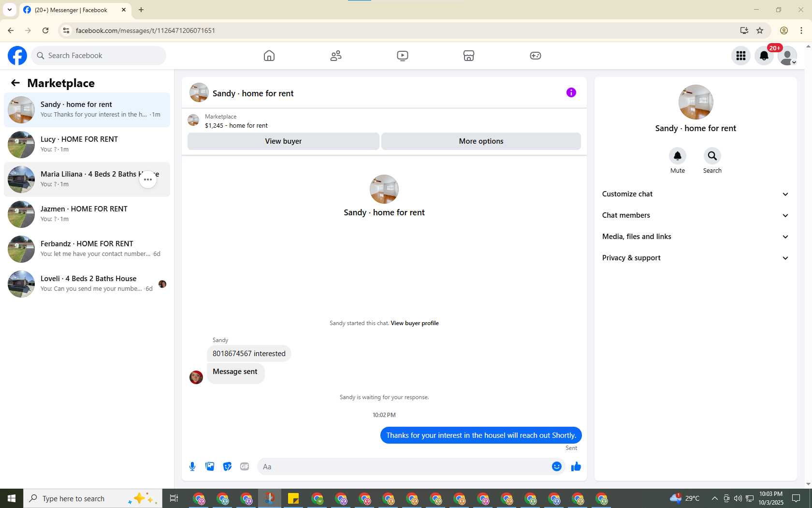Image resolution: width=812 pixels, height=508 pixels.
Task: Open the Marketplace storefront icon
Action: coord(469,56)
